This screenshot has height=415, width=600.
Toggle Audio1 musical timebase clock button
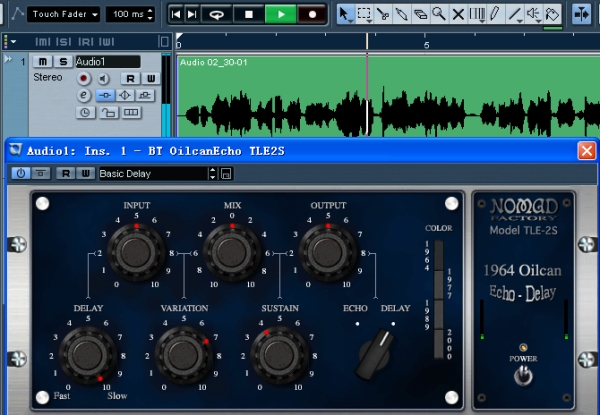point(85,112)
